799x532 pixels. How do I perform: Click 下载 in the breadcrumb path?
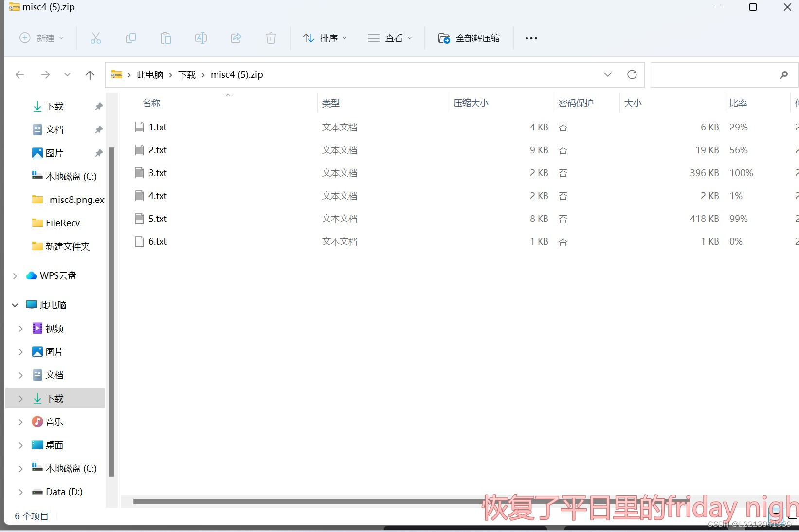[x=187, y=74]
